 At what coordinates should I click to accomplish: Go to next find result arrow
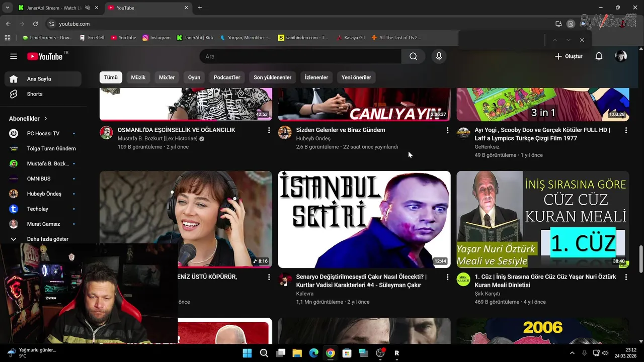coord(569,40)
